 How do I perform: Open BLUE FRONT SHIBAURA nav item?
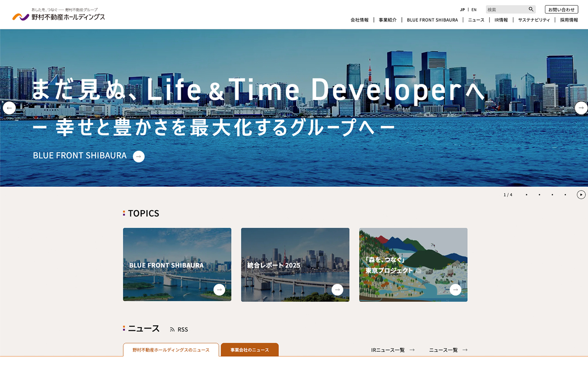432,20
